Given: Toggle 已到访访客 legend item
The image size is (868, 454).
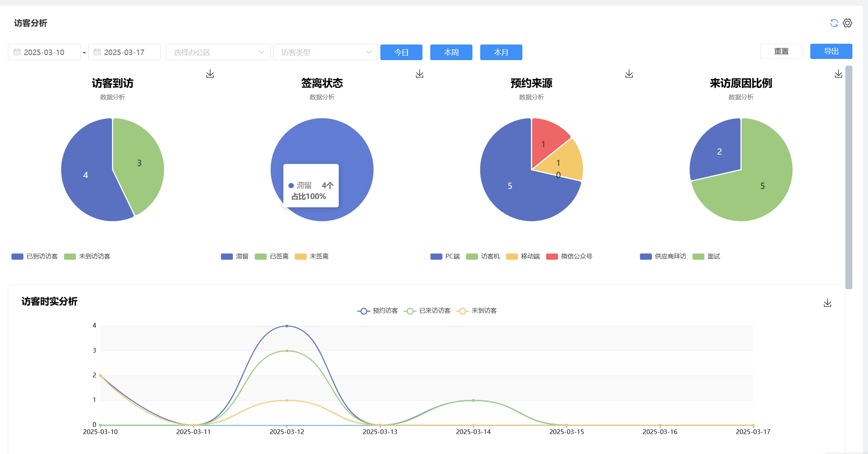Looking at the screenshot, I should [x=35, y=256].
